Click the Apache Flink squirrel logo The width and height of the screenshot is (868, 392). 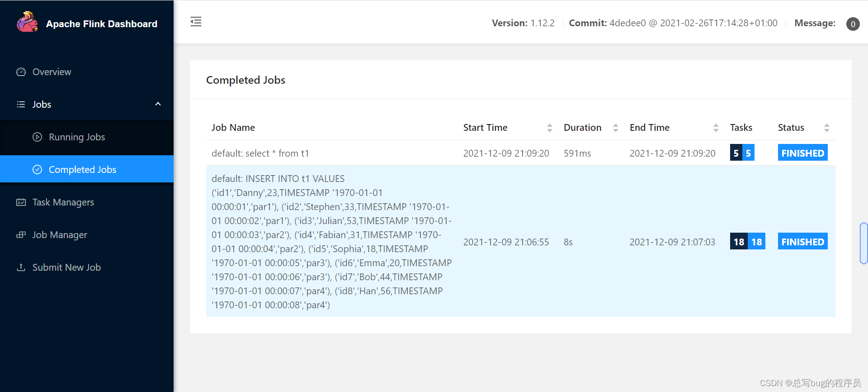point(27,22)
